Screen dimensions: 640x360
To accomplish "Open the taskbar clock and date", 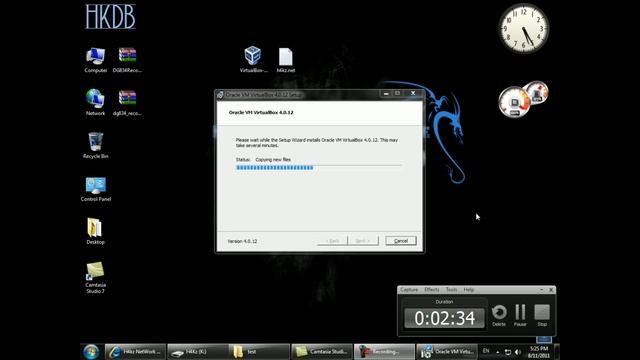I will pos(538,352).
